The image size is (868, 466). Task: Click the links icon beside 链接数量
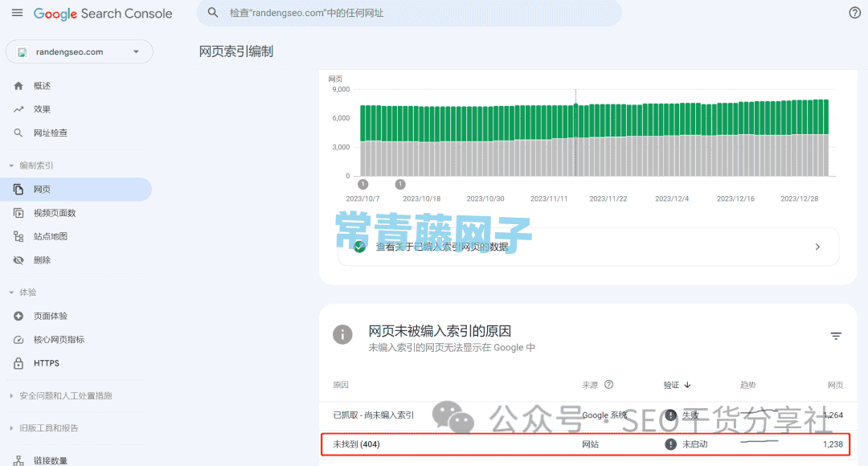[x=18, y=460]
